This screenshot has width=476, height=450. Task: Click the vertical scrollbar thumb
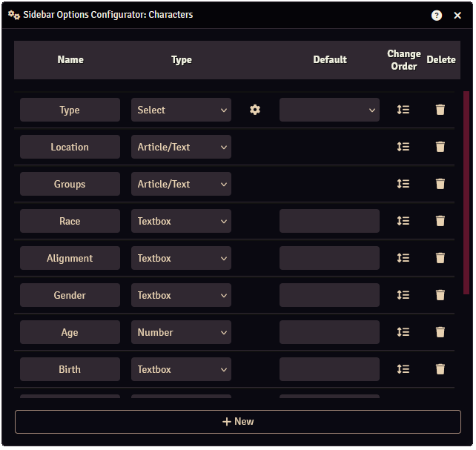[x=466, y=192]
